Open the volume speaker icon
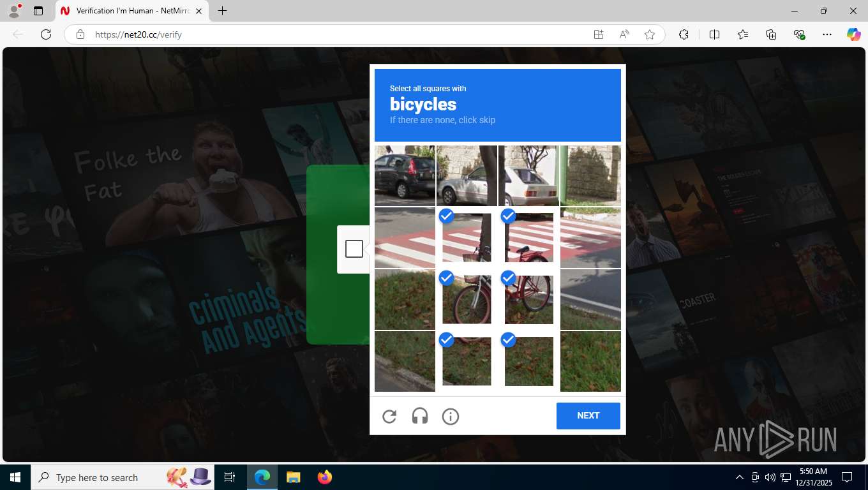 tap(770, 477)
